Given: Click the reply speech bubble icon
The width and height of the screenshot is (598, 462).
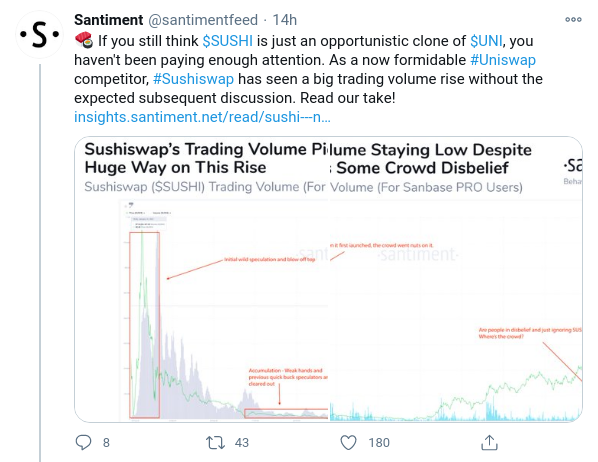Looking at the screenshot, I should (x=83, y=443).
